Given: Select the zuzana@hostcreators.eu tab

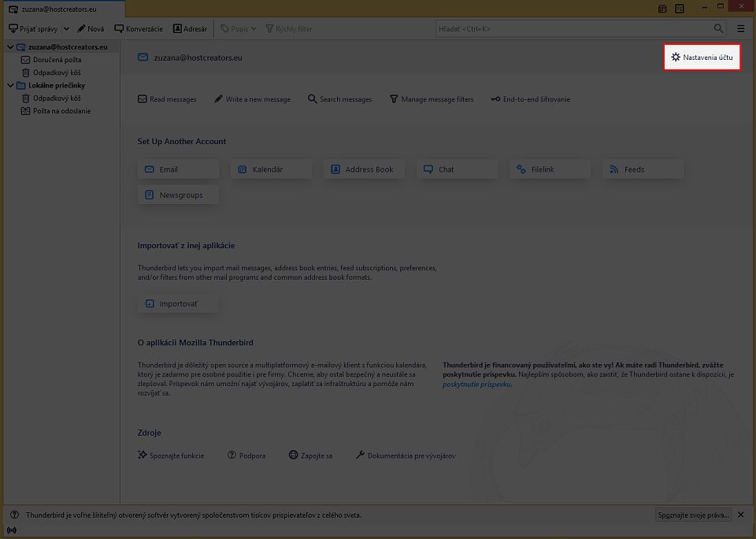Looking at the screenshot, I should [x=64, y=9].
